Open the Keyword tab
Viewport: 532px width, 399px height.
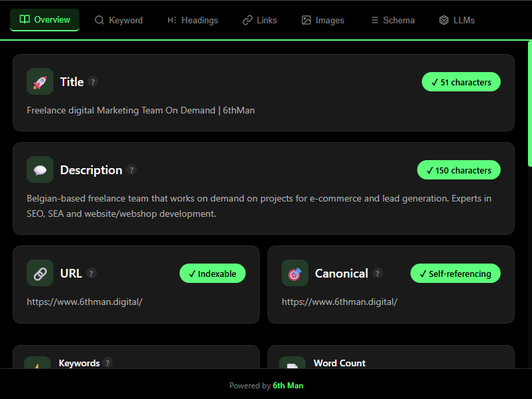119,20
